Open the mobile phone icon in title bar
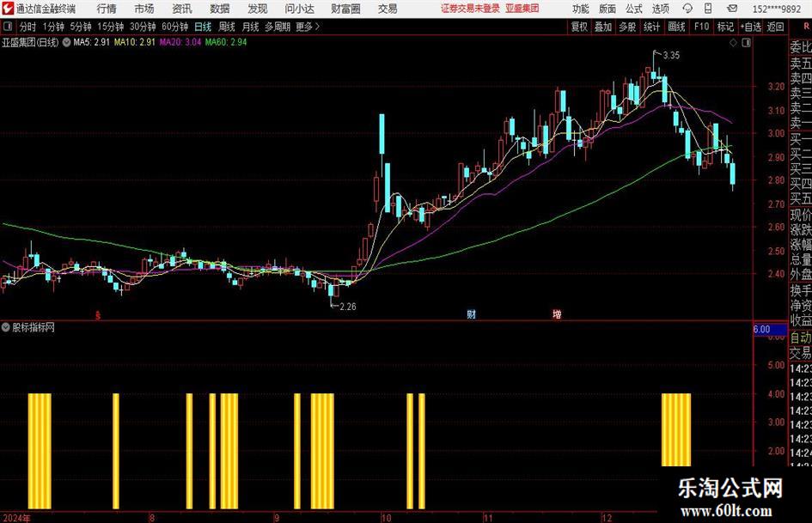812x523 pixels. pyautogui.click(x=708, y=9)
